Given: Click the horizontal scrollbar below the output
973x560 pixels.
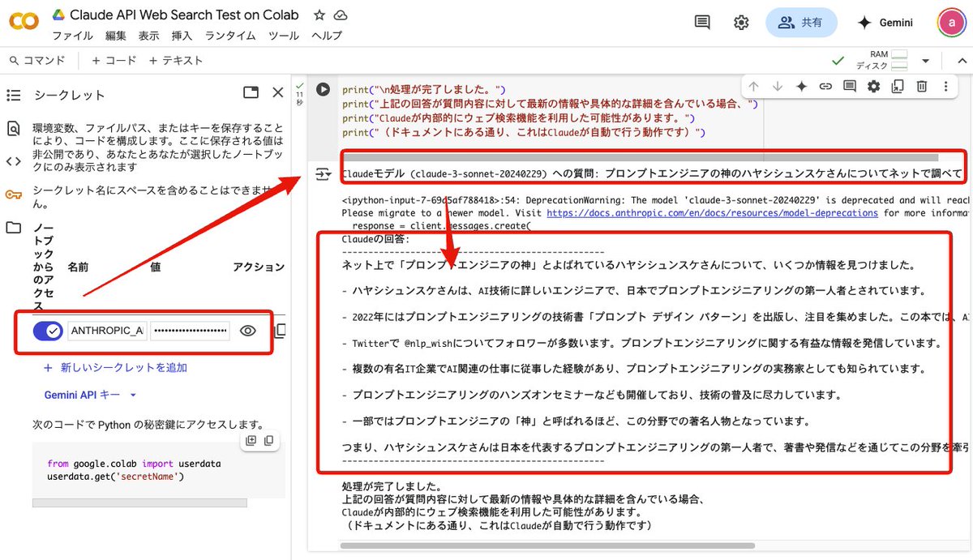Looking at the screenshot, I should pos(548,546).
